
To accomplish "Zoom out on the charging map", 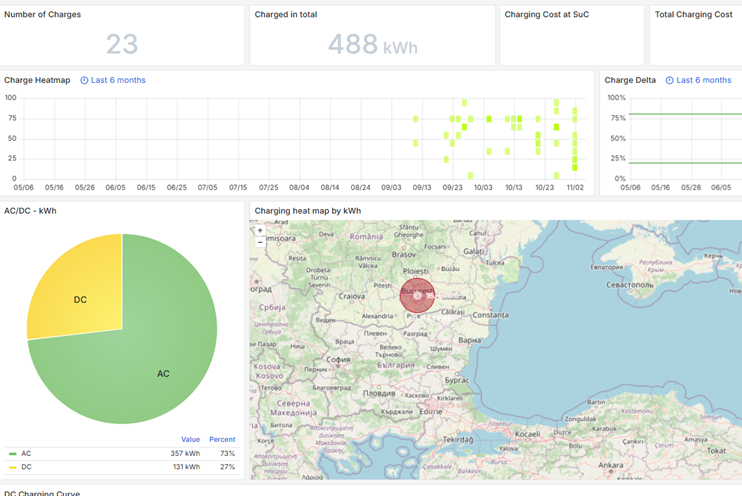I will tap(260, 241).
